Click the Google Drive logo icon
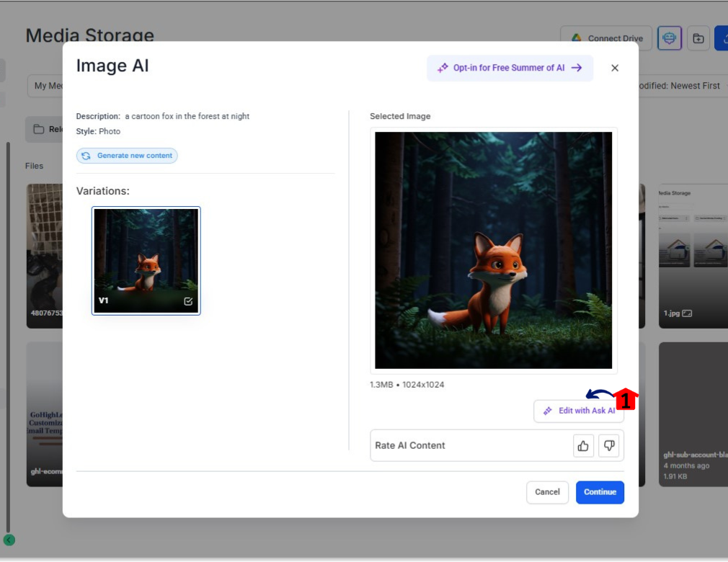This screenshot has width=728, height=562. pyautogui.click(x=577, y=39)
